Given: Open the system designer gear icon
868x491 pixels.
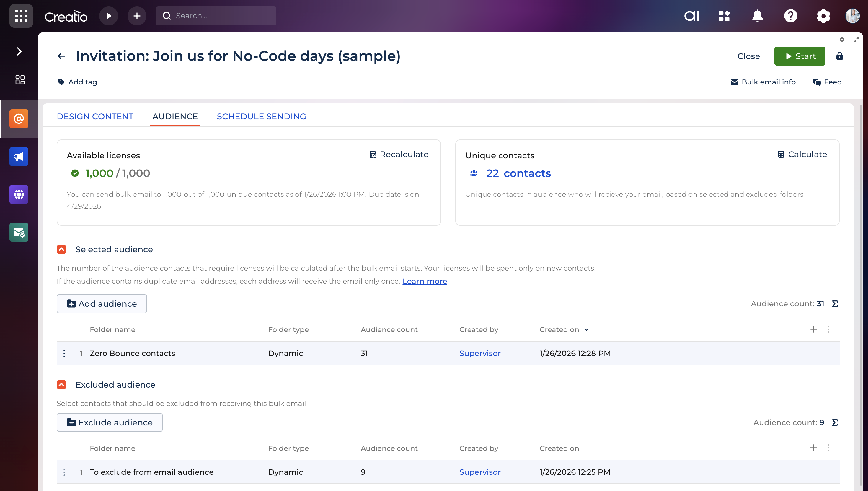Looking at the screenshot, I should point(823,16).
